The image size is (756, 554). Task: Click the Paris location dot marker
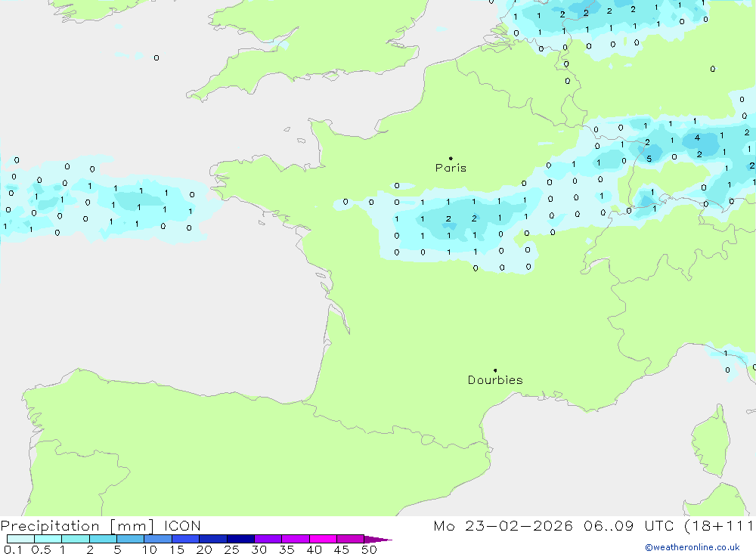pyautogui.click(x=451, y=158)
